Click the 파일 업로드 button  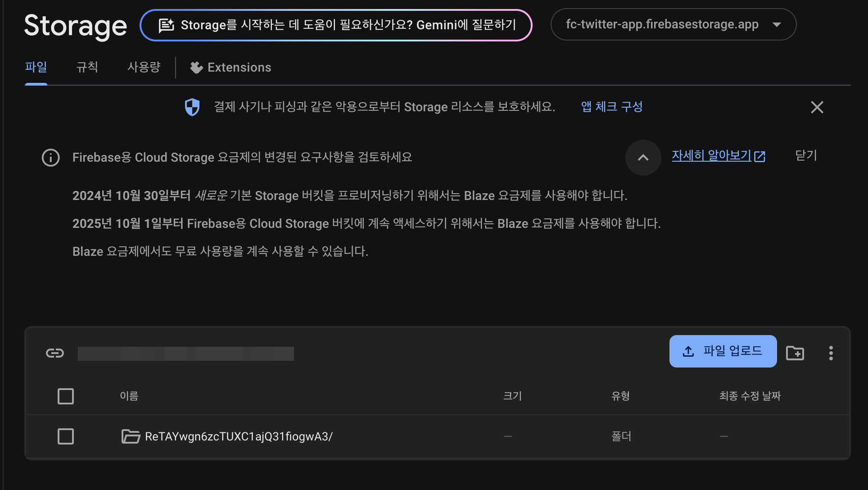click(723, 351)
